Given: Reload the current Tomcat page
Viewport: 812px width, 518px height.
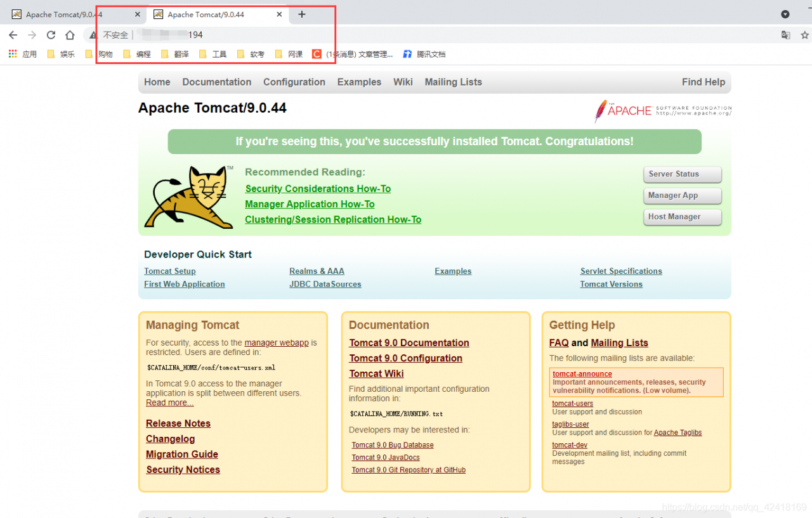Looking at the screenshot, I should [51, 35].
